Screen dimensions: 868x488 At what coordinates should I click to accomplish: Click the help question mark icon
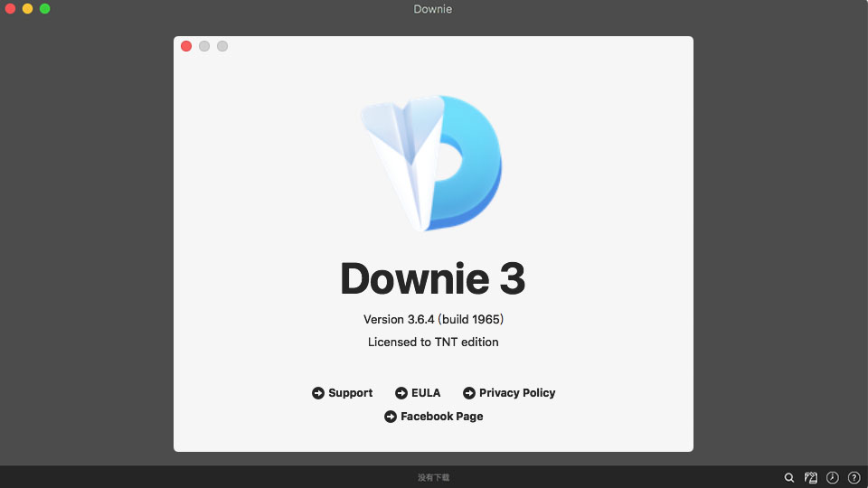point(854,477)
